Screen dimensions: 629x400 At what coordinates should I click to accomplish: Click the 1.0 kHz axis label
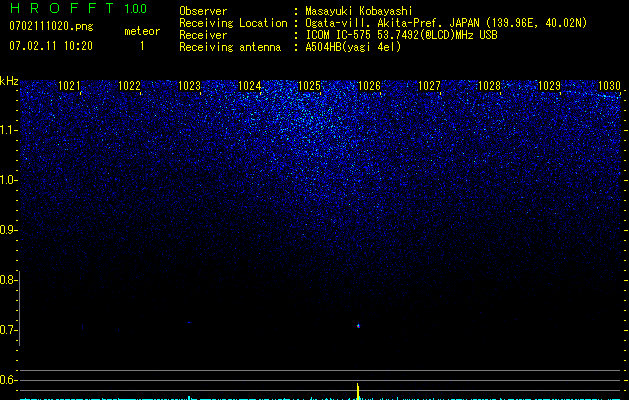8,180
